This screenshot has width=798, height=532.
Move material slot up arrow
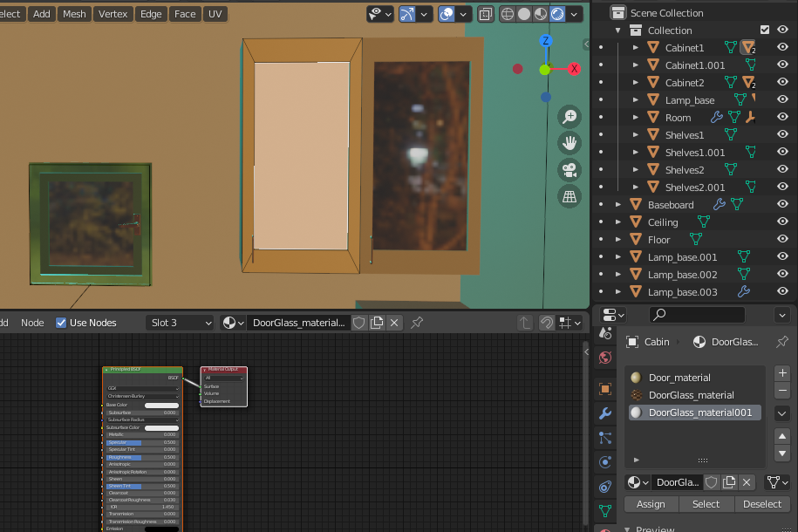click(x=782, y=436)
